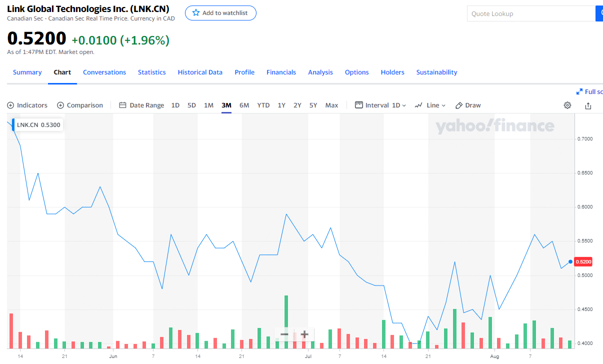The height and width of the screenshot is (364, 603).
Task: Click in the Quote Lookup search field
Action: pyautogui.click(x=531, y=13)
